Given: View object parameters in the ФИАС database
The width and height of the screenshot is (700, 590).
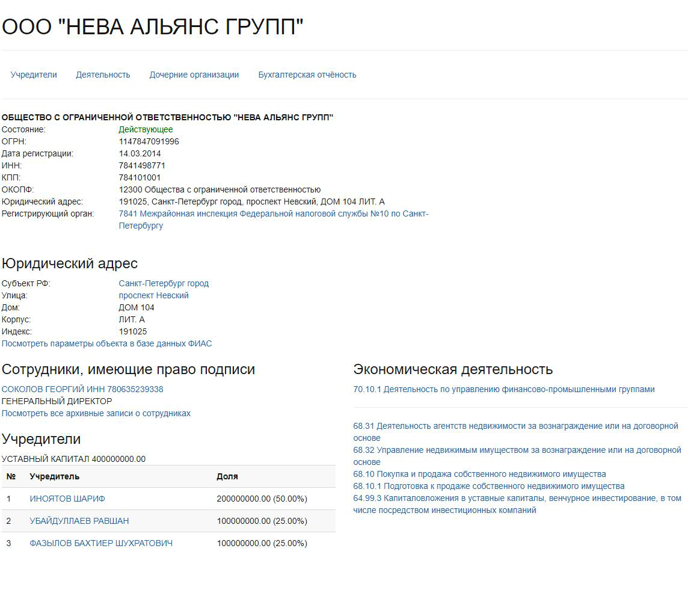Looking at the screenshot, I should pyautogui.click(x=106, y=343).
